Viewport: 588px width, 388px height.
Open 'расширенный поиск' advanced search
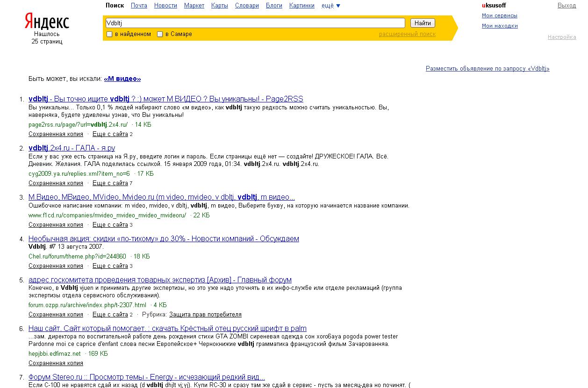(407, 34)
